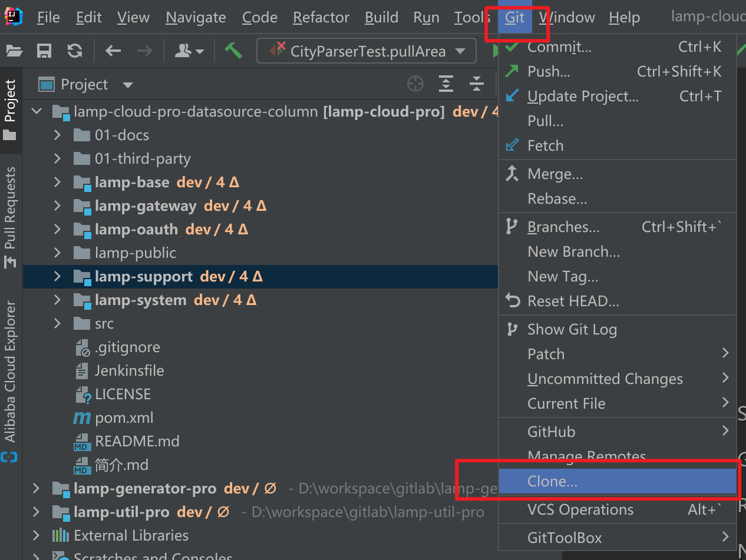
Task: Open the GitHub submenu
Action: point(552,432)
